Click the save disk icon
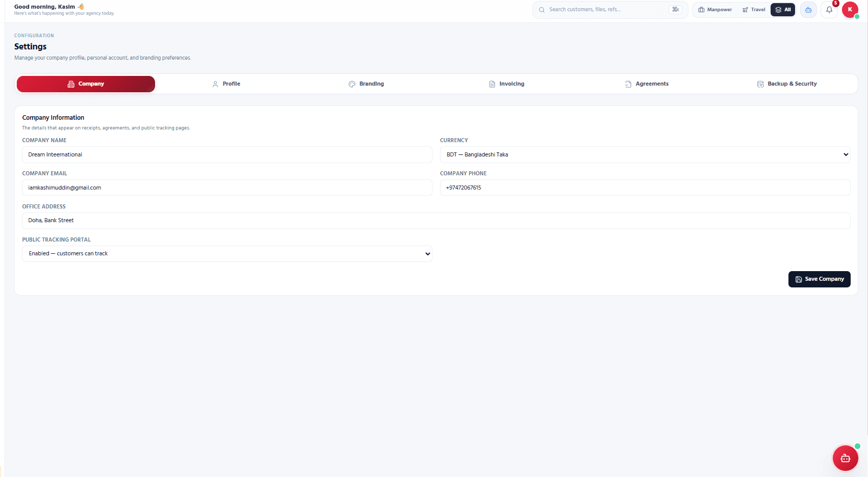Screen dimensions: 868x477 [799, 279]
